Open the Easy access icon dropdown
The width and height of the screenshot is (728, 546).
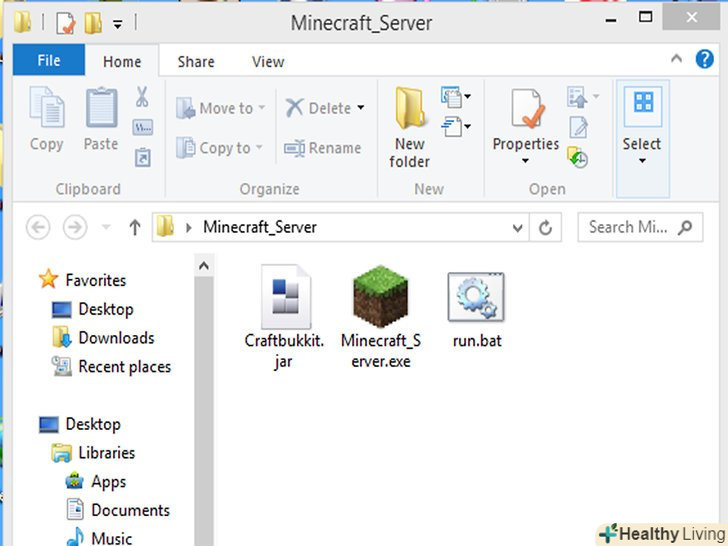point(455,126)
